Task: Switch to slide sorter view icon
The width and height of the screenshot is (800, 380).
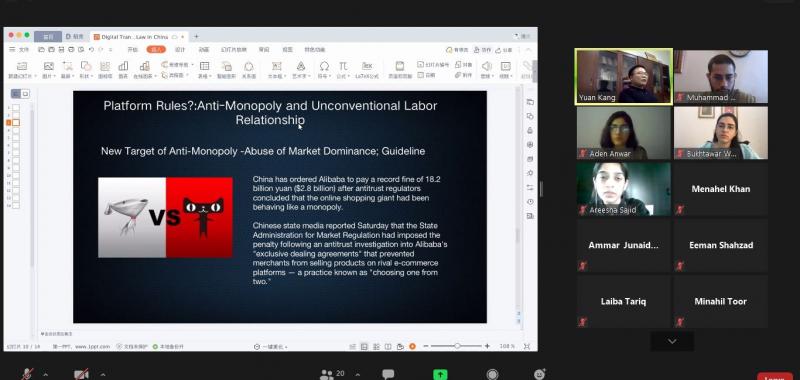Action: tap(377, 346)
